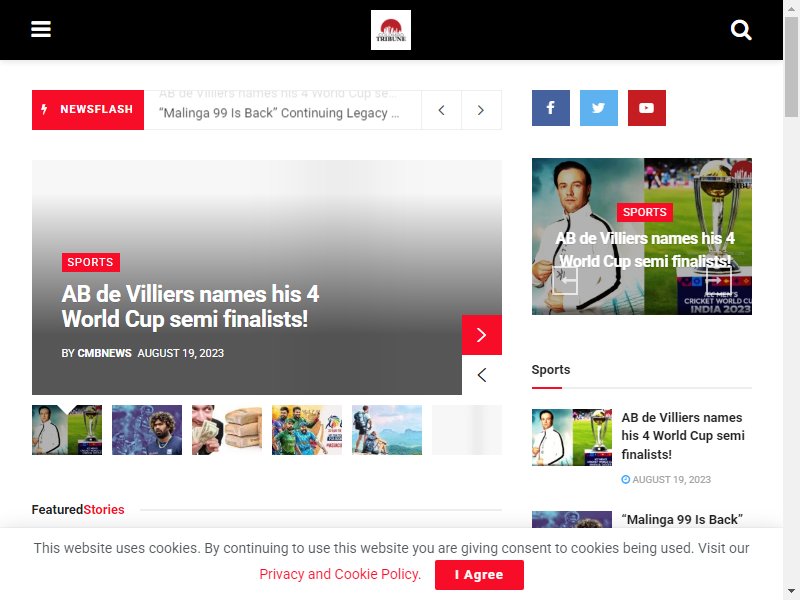Click the August 19, 2023 date in Sports list
Screen dimensions: 800x600
click(671, 480)
